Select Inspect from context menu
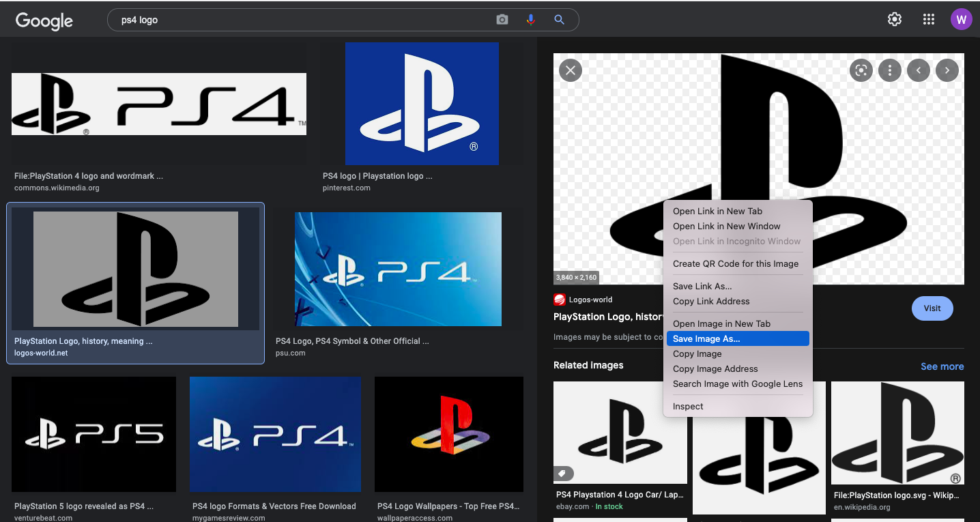 coord(738,407)
